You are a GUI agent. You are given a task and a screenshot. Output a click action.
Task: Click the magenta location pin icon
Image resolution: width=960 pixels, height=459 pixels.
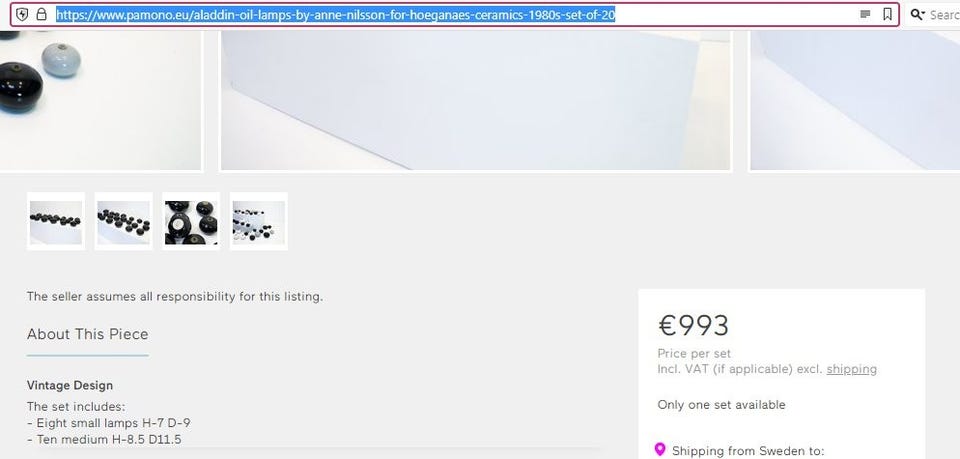point(659,450)
